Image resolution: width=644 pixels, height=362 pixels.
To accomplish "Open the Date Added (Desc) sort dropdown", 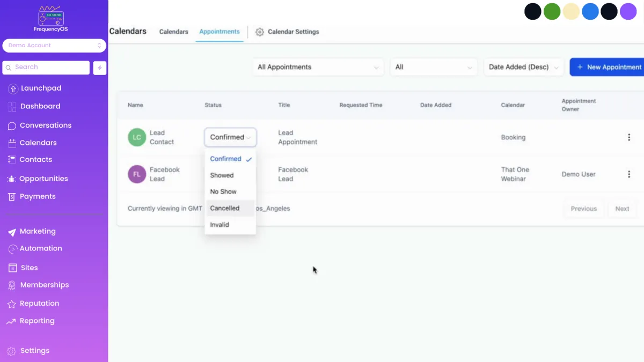I will tap(524, 67).
